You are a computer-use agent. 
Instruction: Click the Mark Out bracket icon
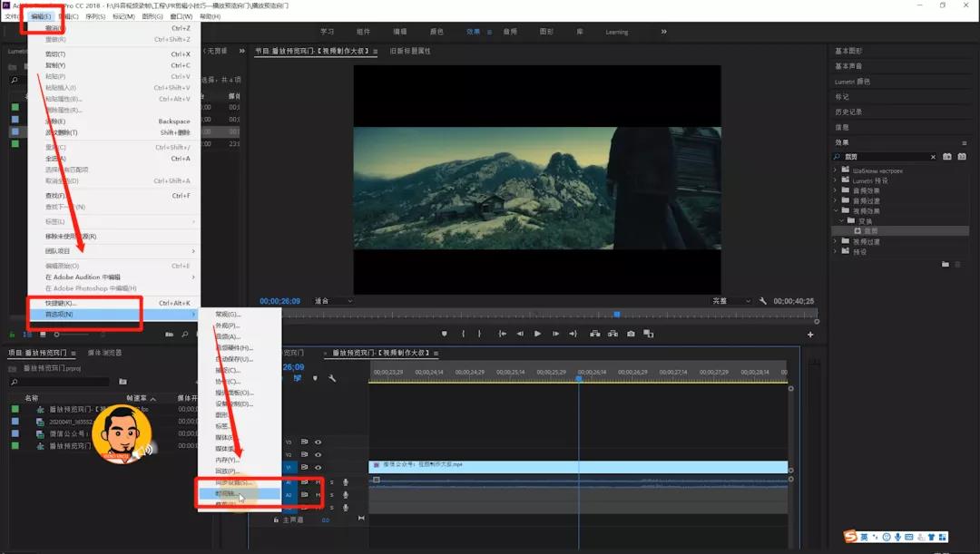479,334
